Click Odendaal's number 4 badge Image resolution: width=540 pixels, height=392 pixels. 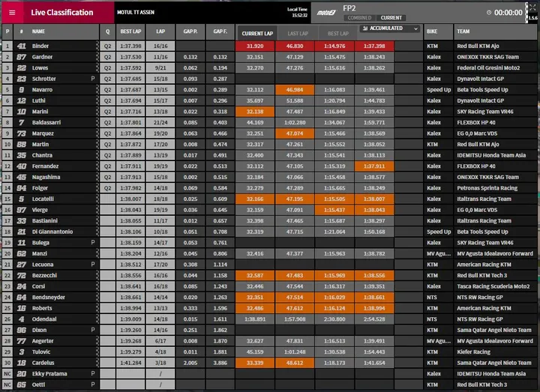pyautogui.click(x=21, y=319)
